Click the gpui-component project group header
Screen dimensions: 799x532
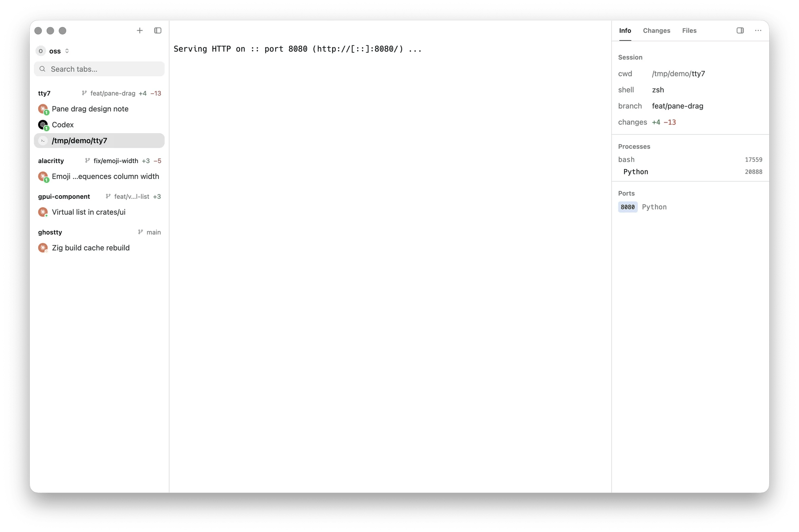64,197
